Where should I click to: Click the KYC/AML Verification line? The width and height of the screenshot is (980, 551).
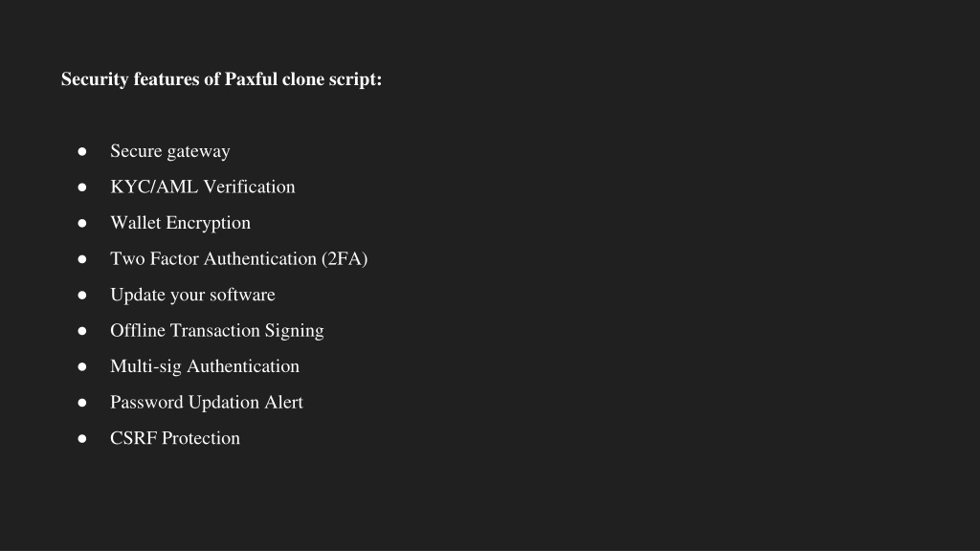pos(203,187)
